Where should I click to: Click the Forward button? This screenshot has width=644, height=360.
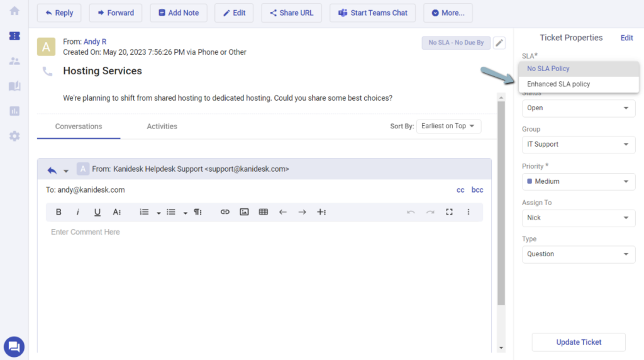tap(116, 13)
